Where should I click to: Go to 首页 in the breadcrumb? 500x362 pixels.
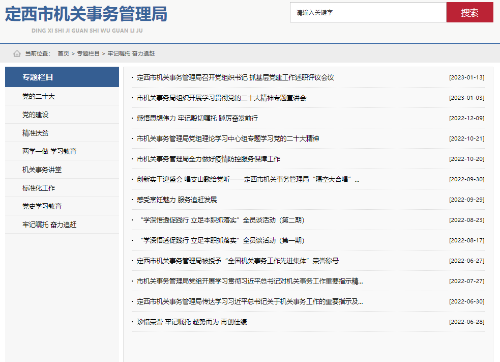[63, 53]
